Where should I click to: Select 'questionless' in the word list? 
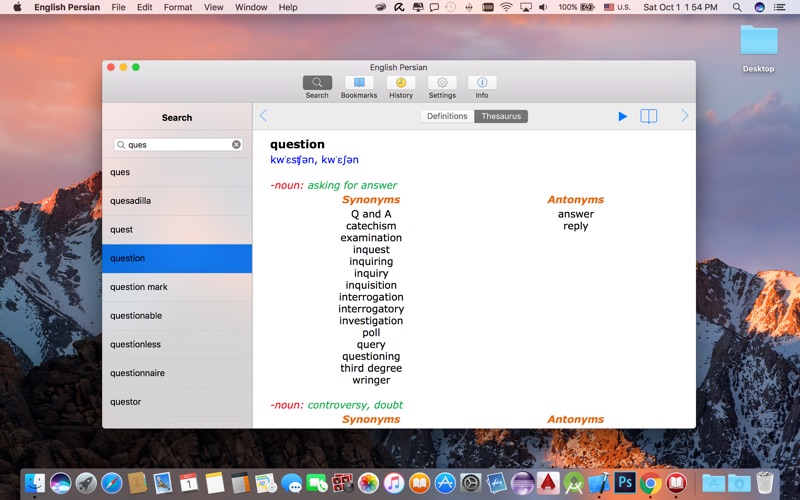point(177,344)
